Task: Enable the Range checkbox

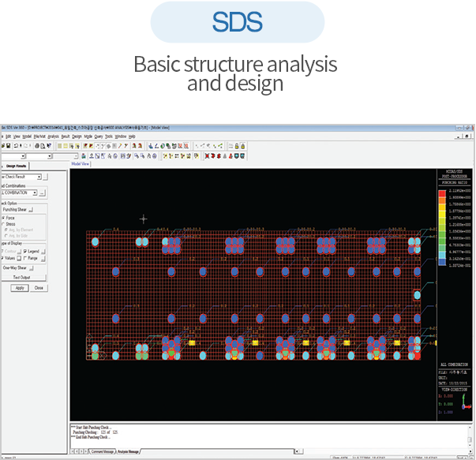Action: tap(25, 258)
